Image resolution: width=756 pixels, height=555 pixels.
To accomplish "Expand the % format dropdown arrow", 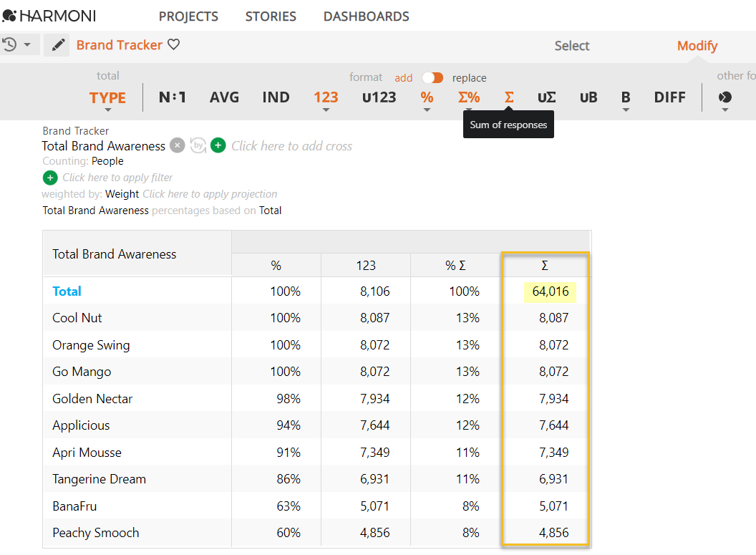I will (427, 110).
